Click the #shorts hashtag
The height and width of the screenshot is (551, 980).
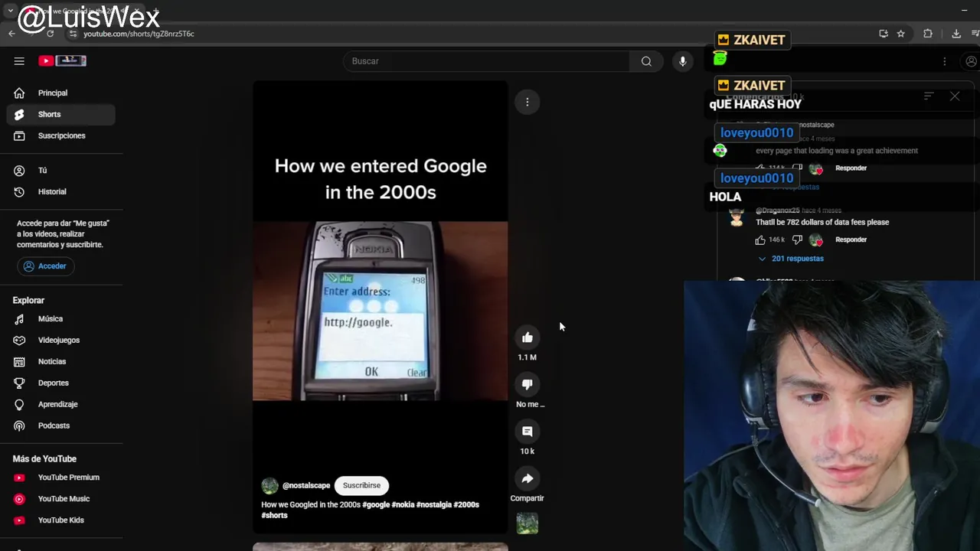274,515
